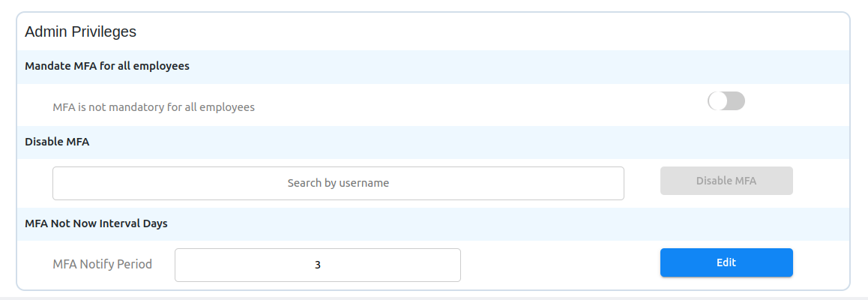Click the MFA Notify Period label
The image size is (868, 300).
click(x=102, y=264)
